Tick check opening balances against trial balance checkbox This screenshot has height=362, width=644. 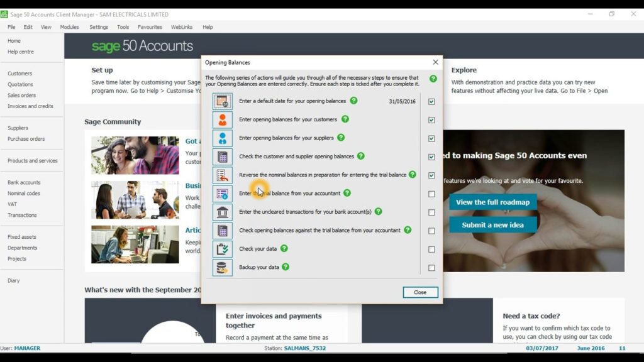click(431, 231)
